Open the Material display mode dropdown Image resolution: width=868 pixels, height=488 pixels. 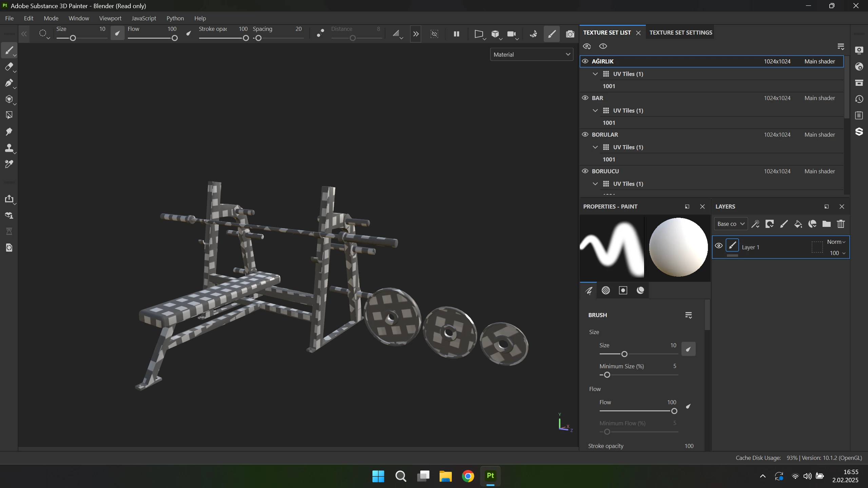coord(531,55)
